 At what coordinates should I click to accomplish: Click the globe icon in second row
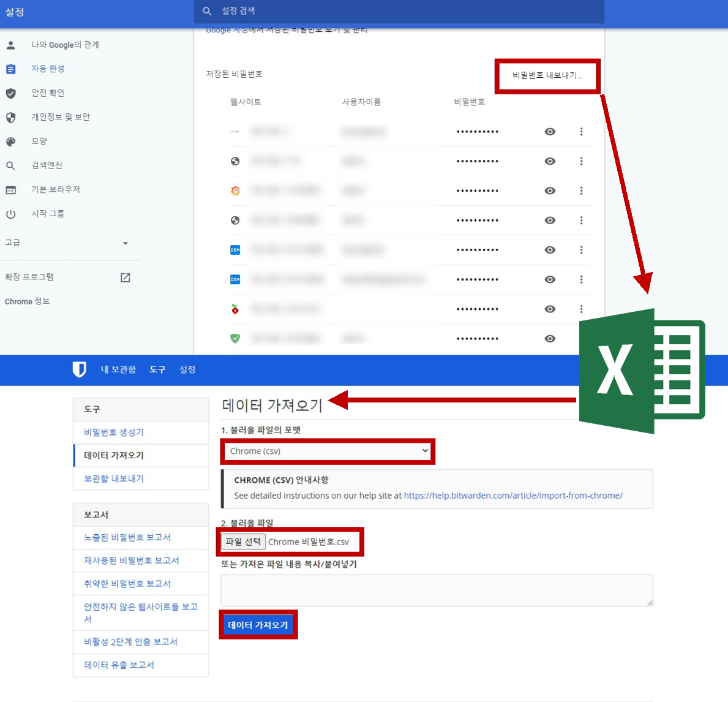click(x=235, y=161)
